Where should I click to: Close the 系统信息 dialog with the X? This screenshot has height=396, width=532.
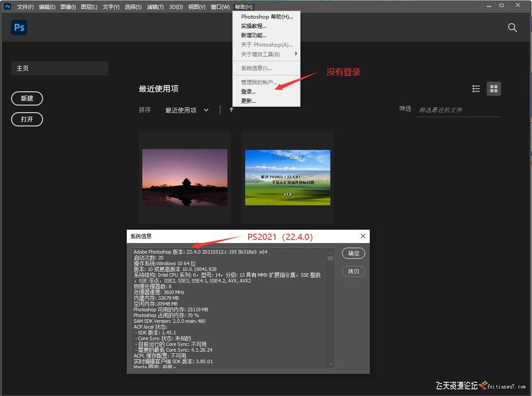pos(363,236)
